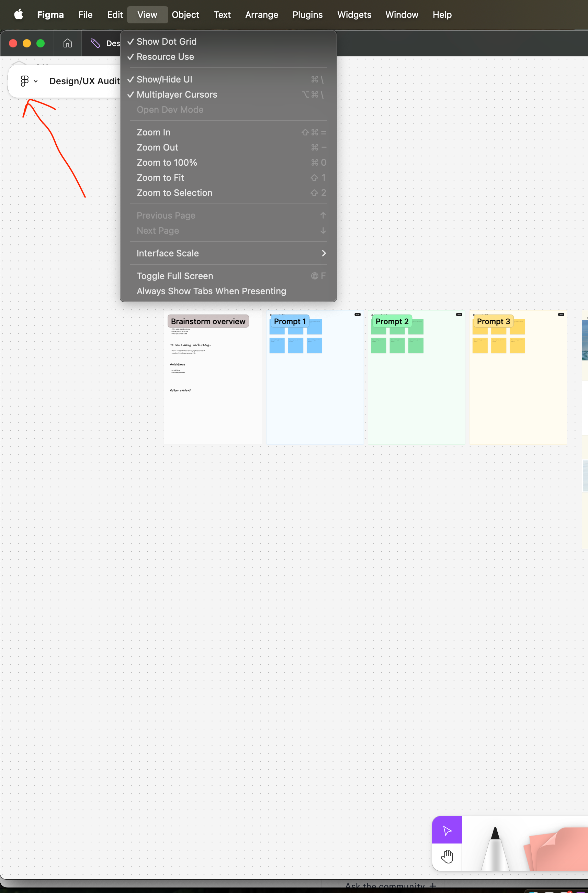Select the Brainstorm overview section label

click(x=208, y=321)
